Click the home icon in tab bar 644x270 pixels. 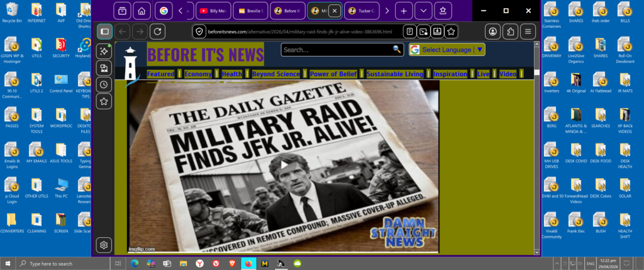click(x=142, y=11)
